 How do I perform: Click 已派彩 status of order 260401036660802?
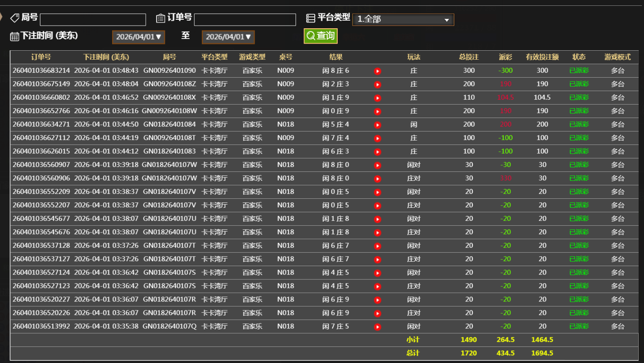pyautogui.click(x=579, y=97)
